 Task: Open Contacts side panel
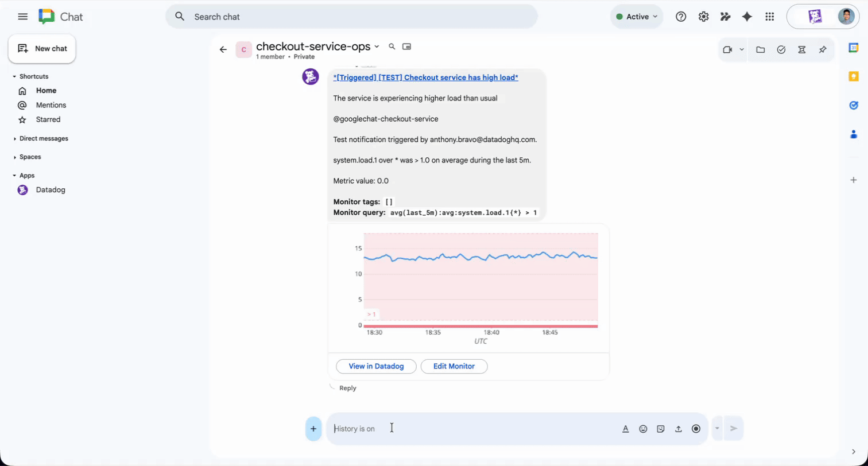pos(854,134)
